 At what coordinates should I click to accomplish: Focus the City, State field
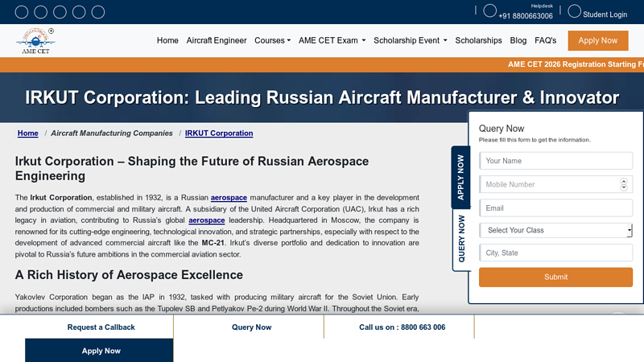click(555, 253)
